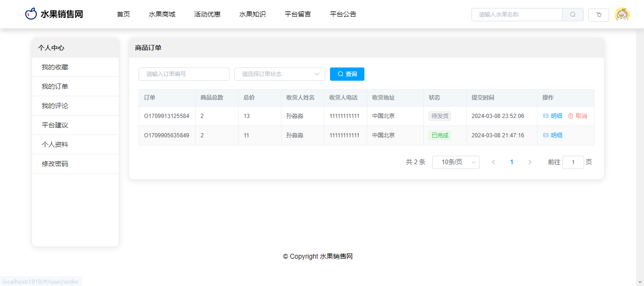Open 水果商城 in the top navigation

pos(162,14)
